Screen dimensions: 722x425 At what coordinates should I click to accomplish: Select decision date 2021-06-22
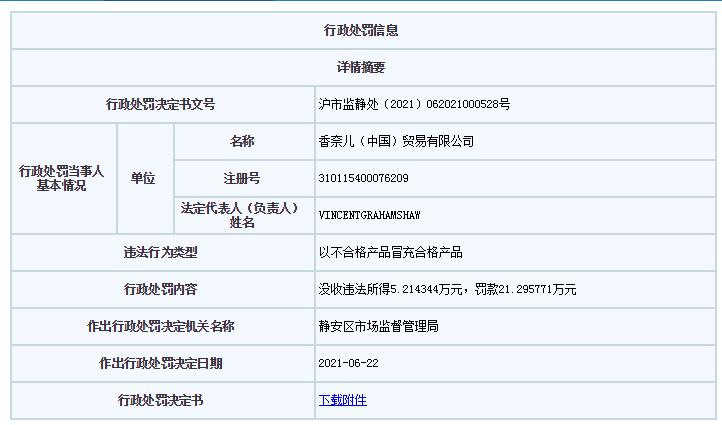(x=348, y=363)
